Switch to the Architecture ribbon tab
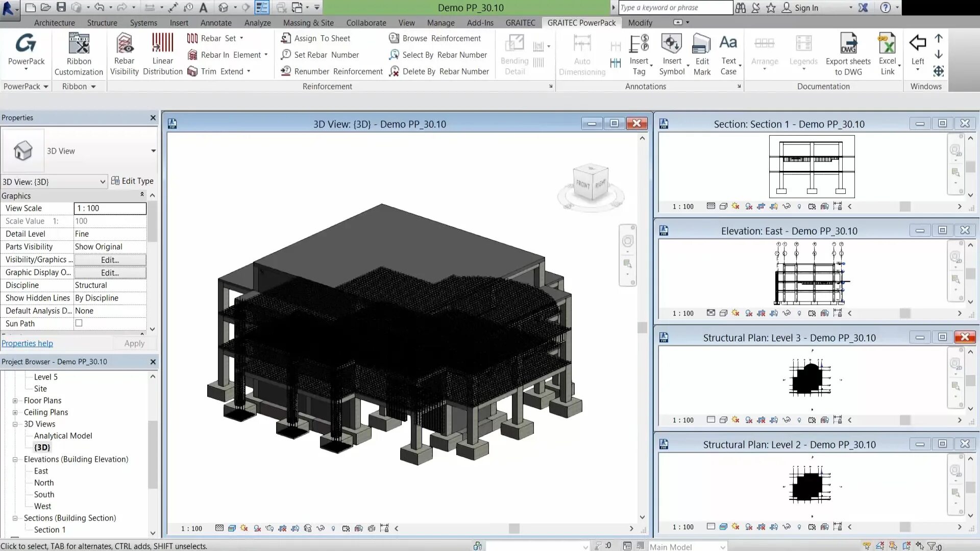 click(x=54, y=23)
